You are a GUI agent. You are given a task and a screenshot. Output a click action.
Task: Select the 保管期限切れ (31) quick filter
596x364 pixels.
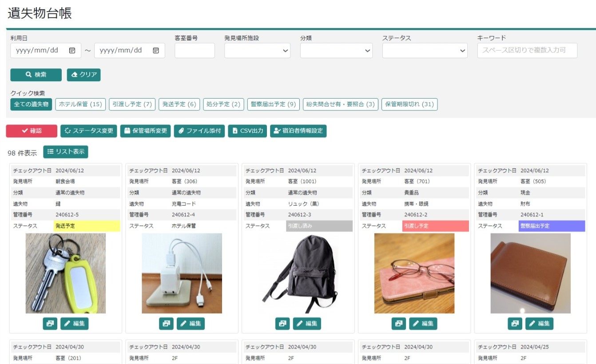[409, 104]
